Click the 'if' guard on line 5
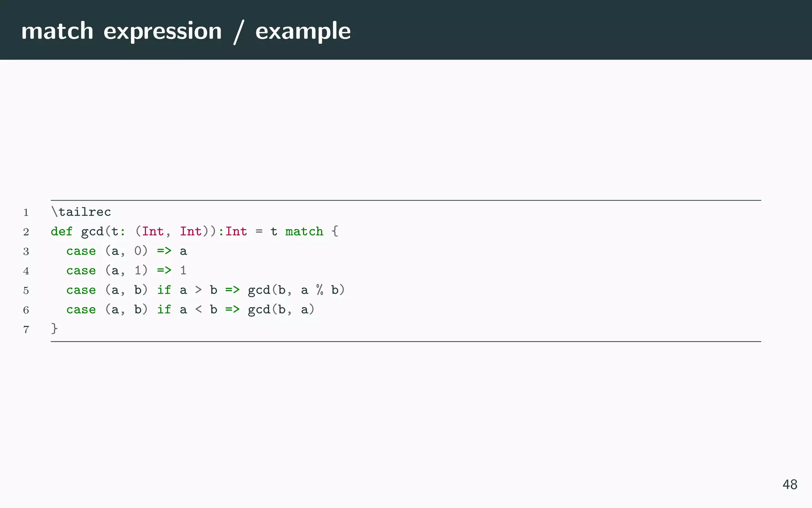The height and width of the screenshot is (508, 812). click(x=164, y=290)
